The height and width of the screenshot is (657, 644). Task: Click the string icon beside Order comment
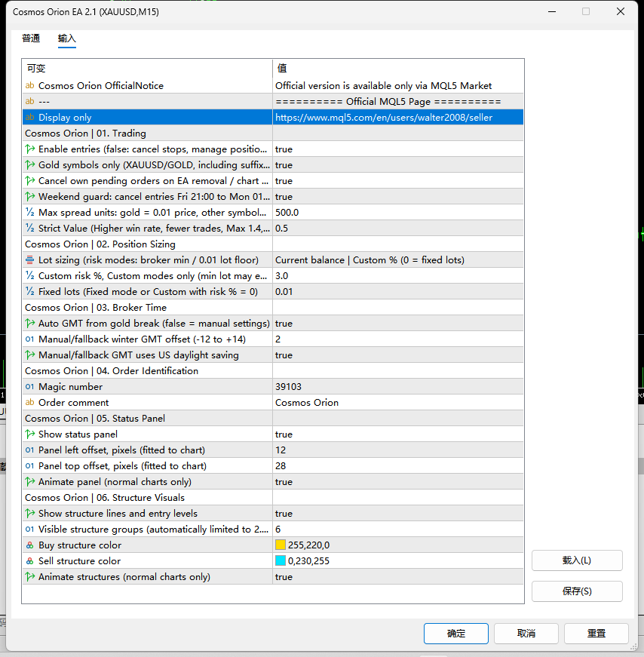(x=29, y=403)
